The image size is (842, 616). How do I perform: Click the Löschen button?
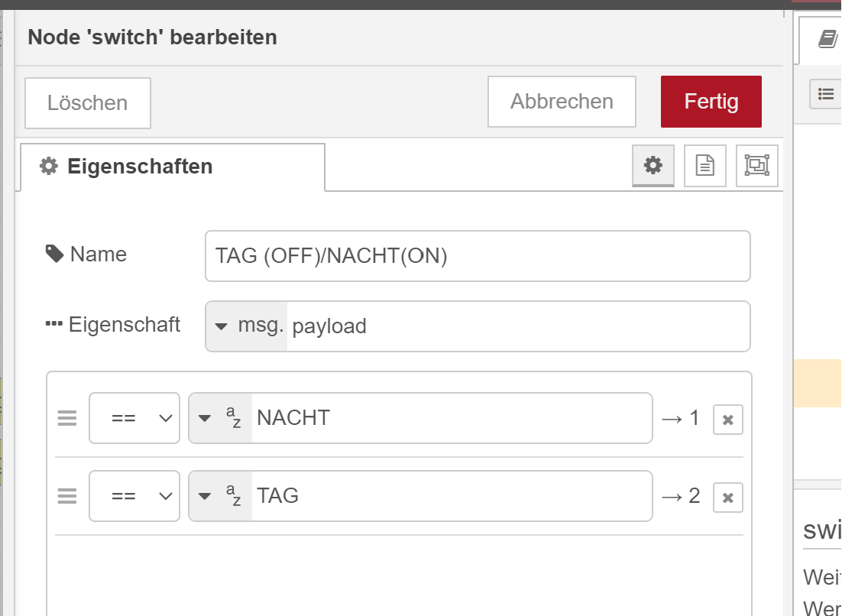88,103
